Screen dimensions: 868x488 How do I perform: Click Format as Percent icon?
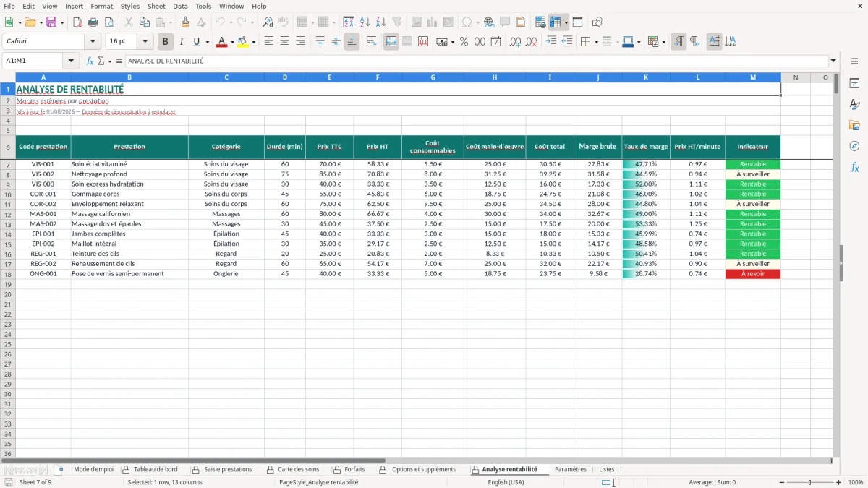tap(464, 42)
